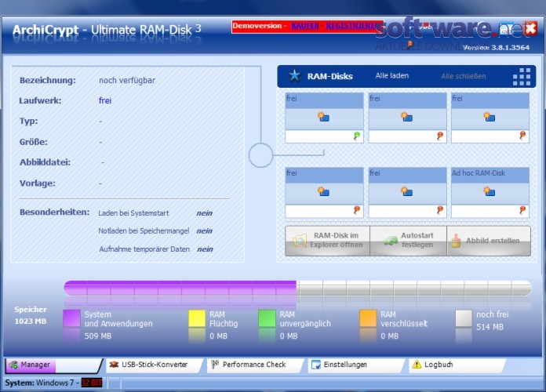The image size is (546, 392).
Task: Click 'nein' beside Laden bei Systemstart
Action: [x=204, y=213]
